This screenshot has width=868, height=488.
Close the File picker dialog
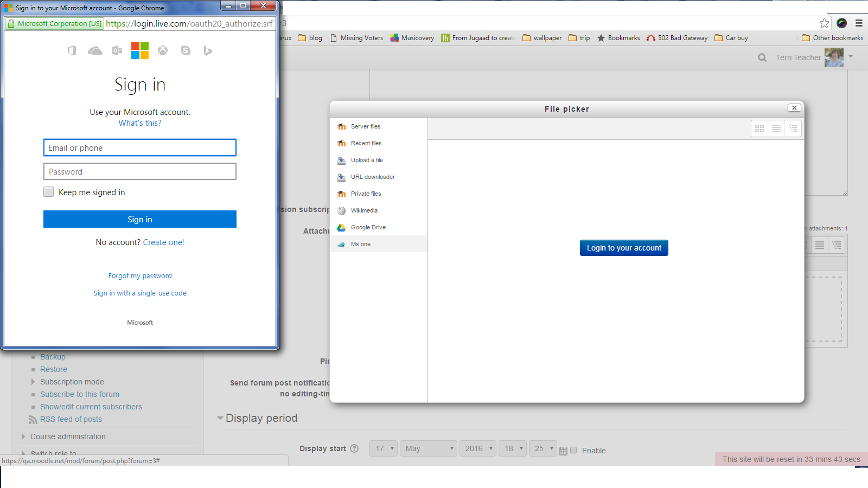click(794, 108)
